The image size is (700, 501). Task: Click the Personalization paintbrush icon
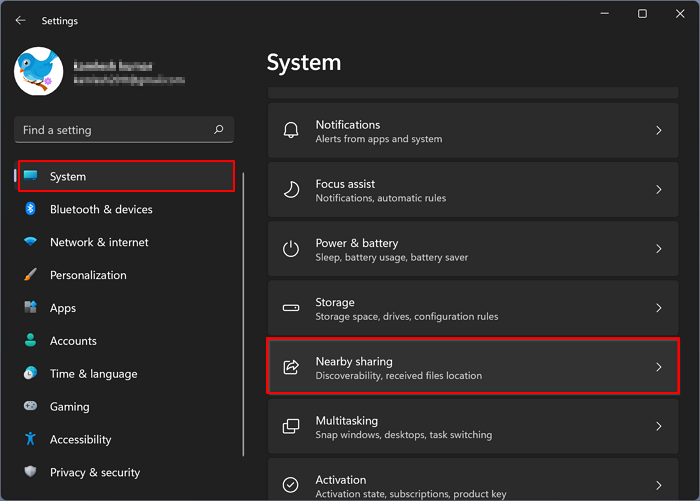coord(30,275)
